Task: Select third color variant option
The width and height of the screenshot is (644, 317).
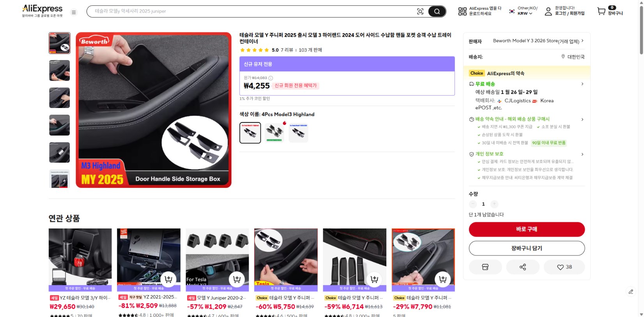Action: (x=299, y=133)
